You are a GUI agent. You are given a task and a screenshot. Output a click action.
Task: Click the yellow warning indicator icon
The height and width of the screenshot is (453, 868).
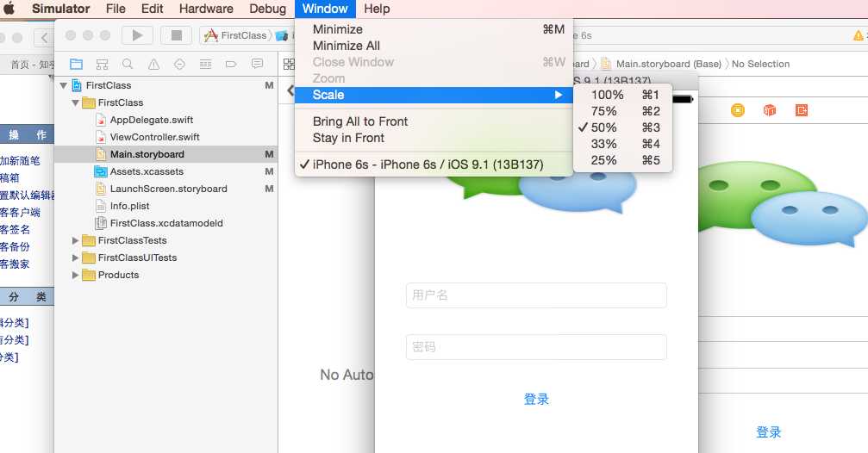tap(858, 35)
